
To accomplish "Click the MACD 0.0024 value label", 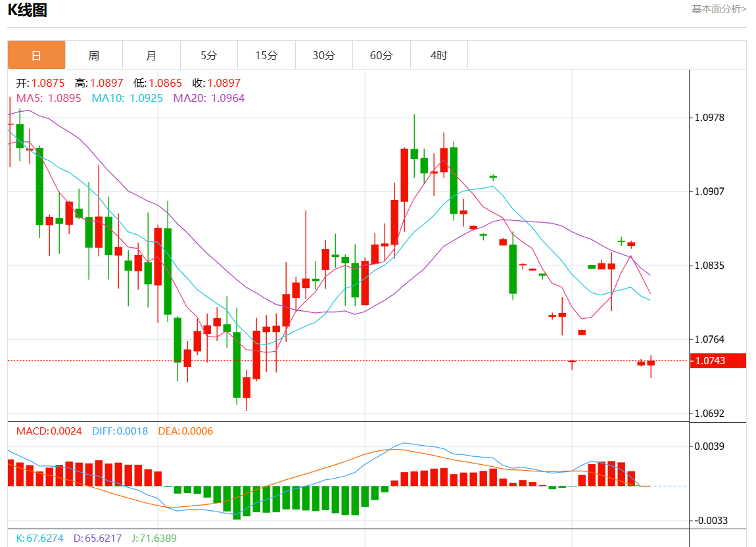I will [x=49, y=431].
